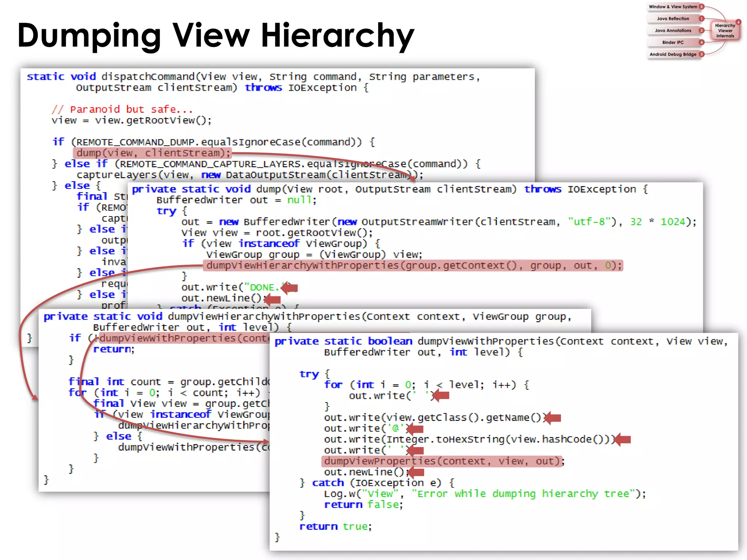Click the 'final int count = group.getChild' line
Viewport: 747px width, 560px height.
coord(169,382)
